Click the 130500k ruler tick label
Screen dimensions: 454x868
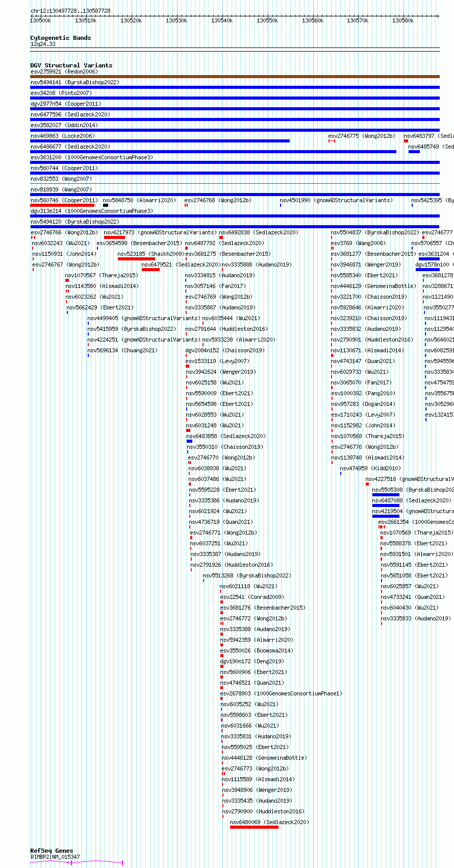(41, 20)
